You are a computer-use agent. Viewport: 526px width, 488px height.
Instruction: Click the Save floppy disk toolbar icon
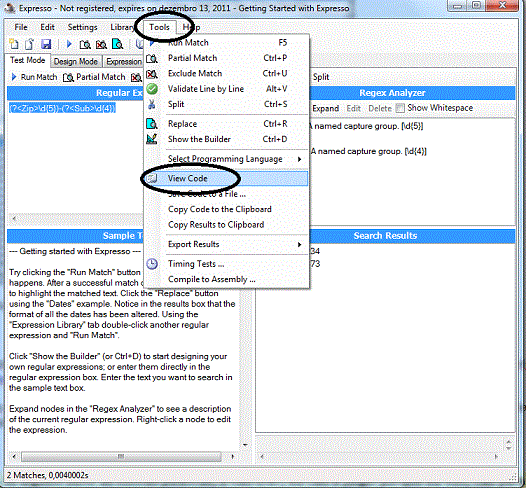coord(46,44)
